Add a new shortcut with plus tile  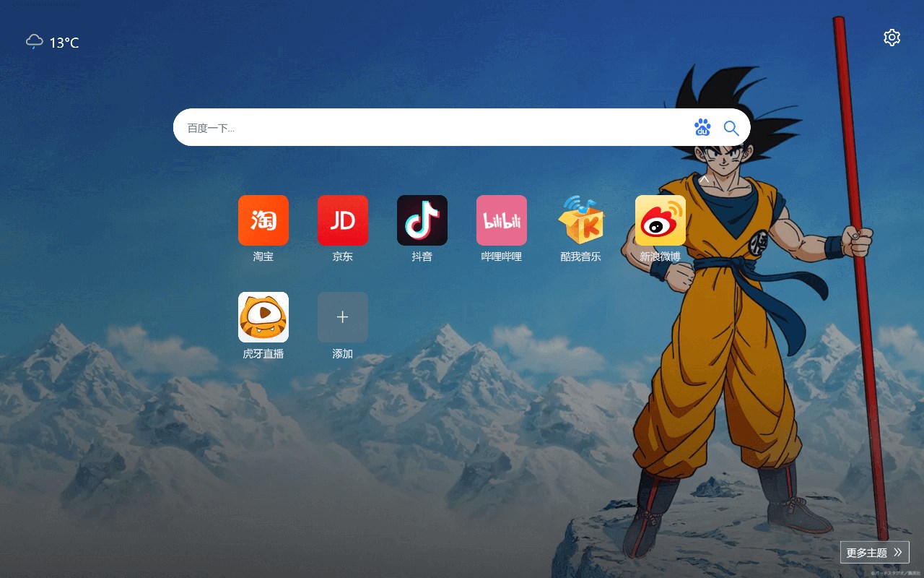tap(343, 317)
